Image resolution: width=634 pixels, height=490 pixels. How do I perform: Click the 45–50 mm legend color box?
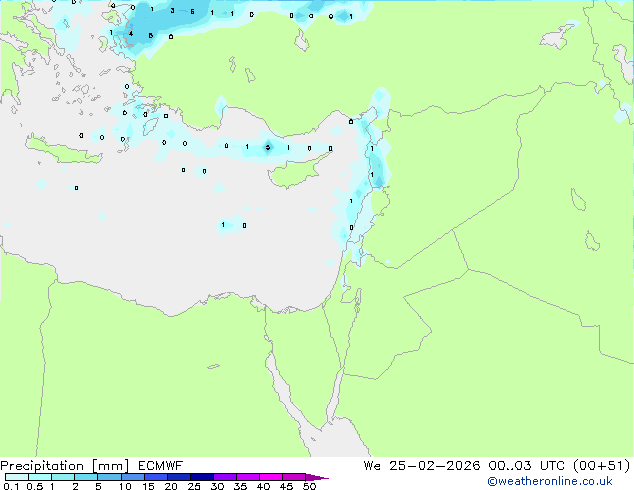point(294,477)
